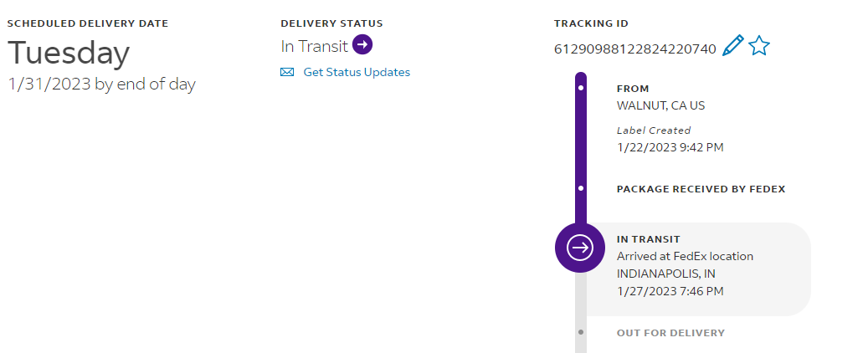The width and height of the screenshot is (868, 353).
Task: Click the timeline dot next to FROM
Action: pyautogui.click(x=581, y=87)
